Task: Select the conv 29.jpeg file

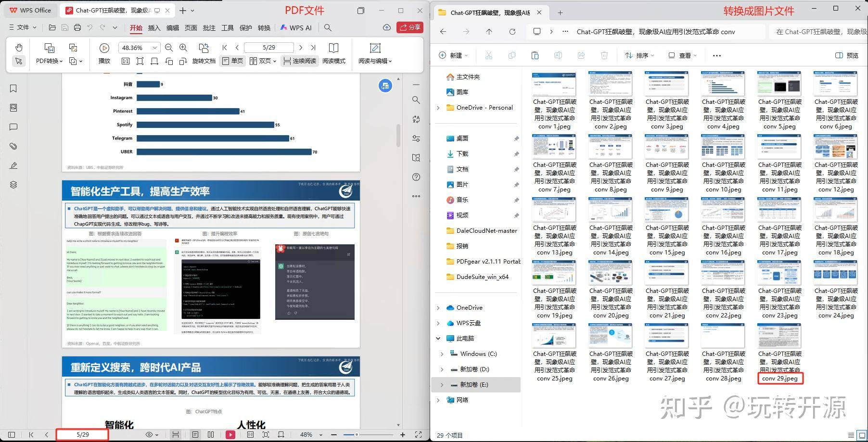Action: 779,353
